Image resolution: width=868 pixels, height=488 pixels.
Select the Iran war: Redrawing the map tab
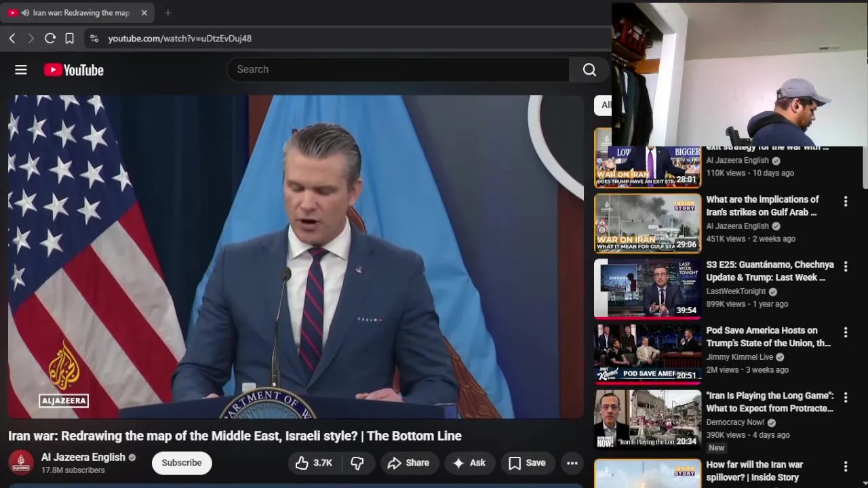point(78,13)
